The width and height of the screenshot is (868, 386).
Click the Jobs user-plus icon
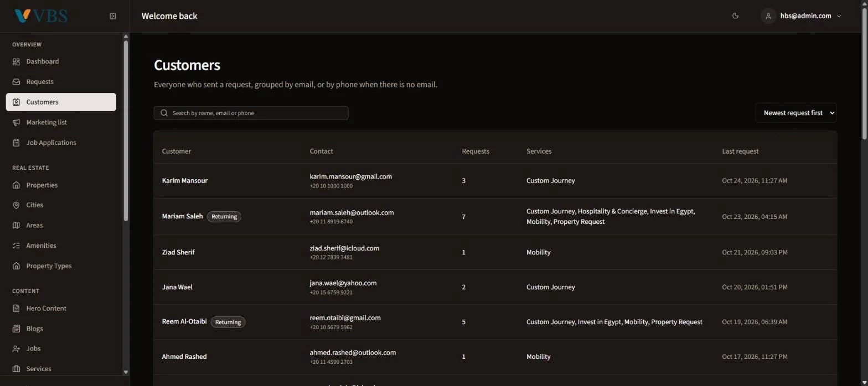click(x=16, y=348)
